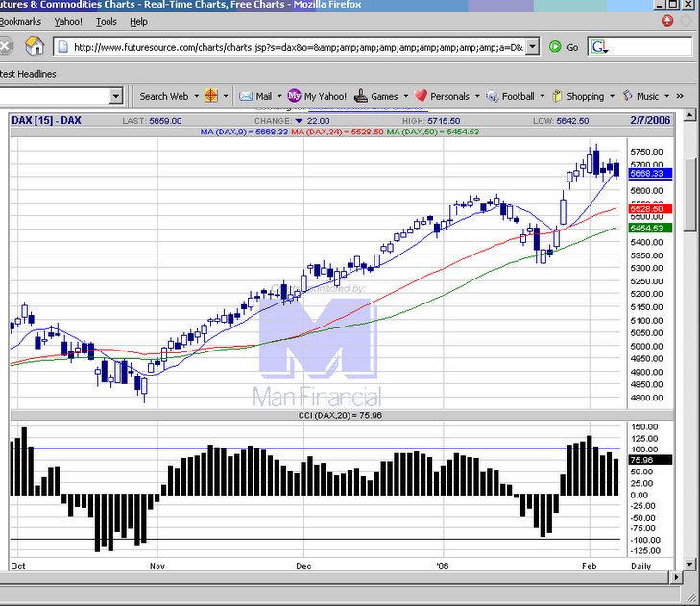Click the red notification icon in menu bar

pyautogui.click(x=667, y=21)
